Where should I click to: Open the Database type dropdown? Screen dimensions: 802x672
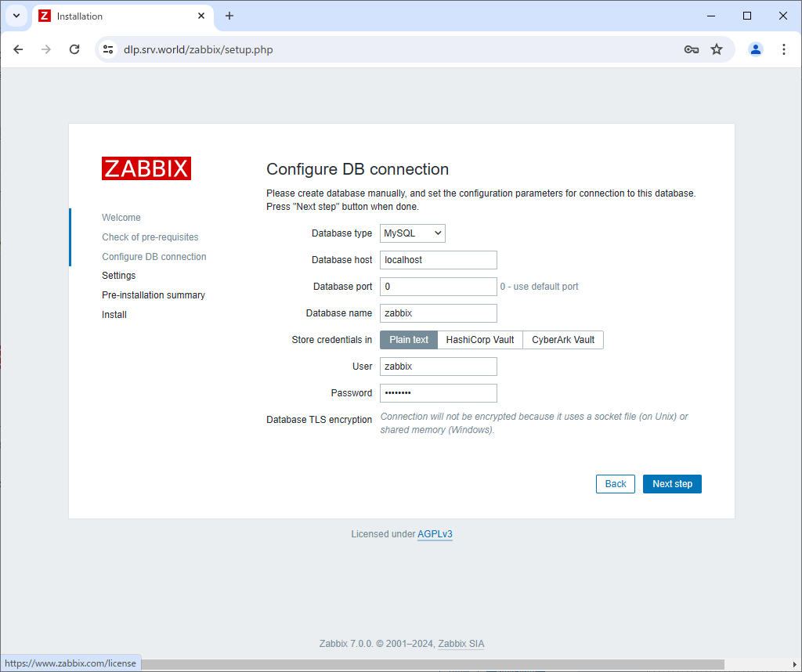coord(412,233)
